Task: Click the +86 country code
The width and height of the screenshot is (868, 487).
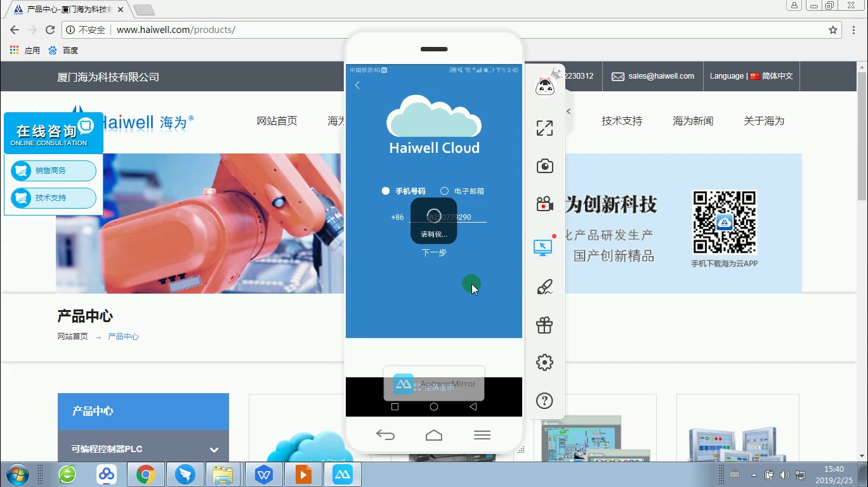Action: (x=397, y=217)
